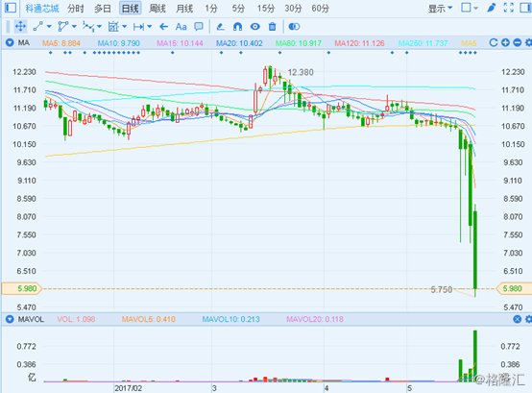This screenshot has height=393, width=532.
Task: Zoom in the chart with plus icon
Action: point(505,43)
